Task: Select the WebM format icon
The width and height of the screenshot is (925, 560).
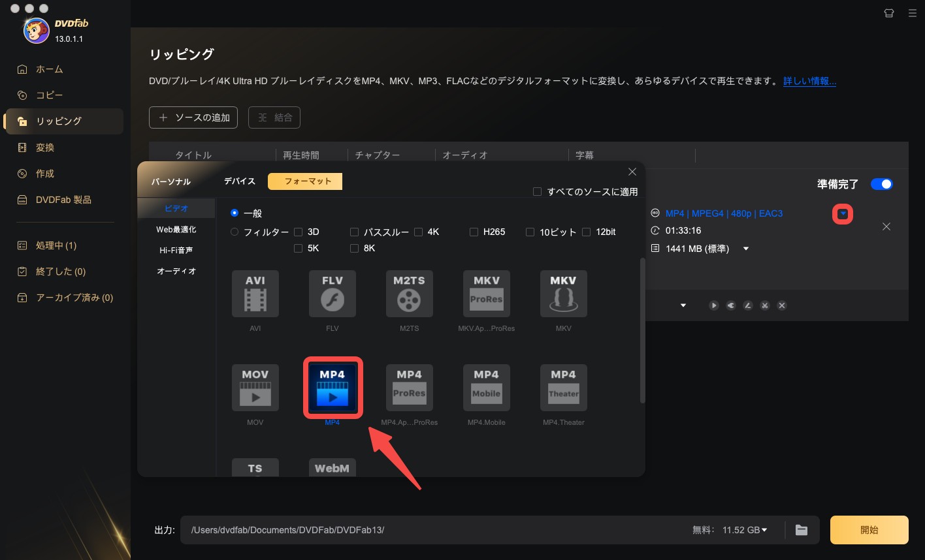Action: pyautogui.click(x=333, y=467)
